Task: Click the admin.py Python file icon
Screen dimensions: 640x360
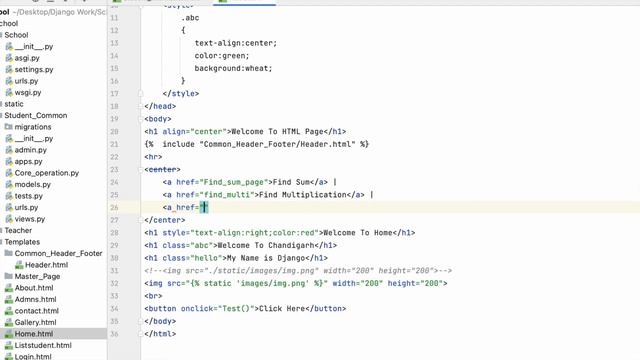Action: [x=9, y=150]
